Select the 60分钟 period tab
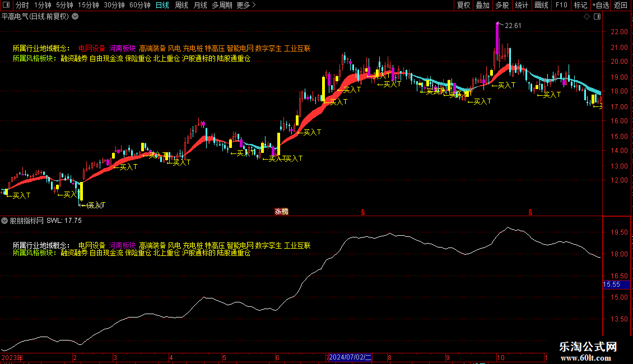The image size is (633, 364). coord(140,5)
